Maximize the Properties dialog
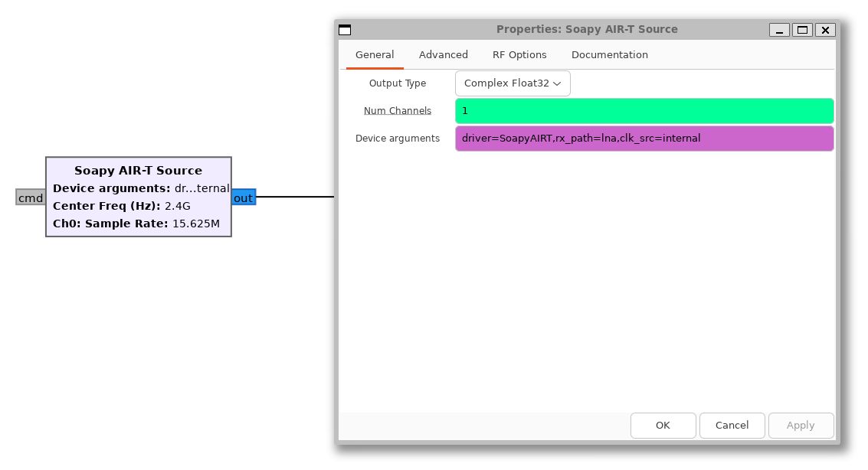Viewport: 868px width, 470px height. tap(802, 30)
